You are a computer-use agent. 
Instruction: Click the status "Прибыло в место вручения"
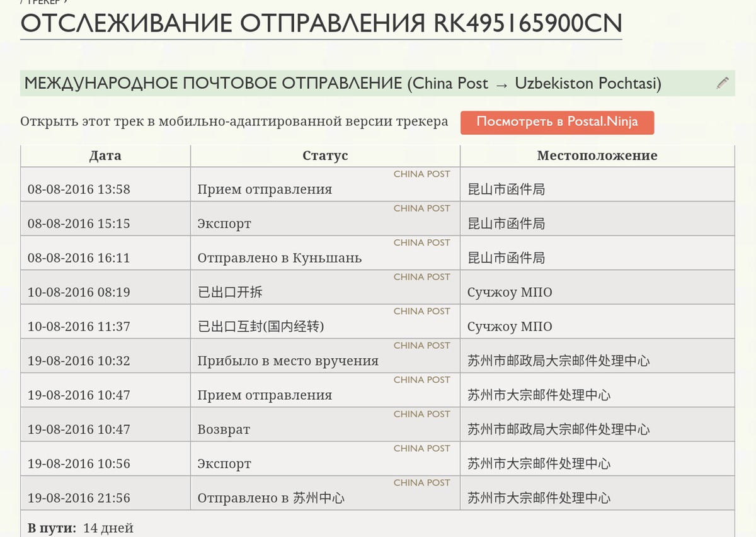click(x=288, y=361)
